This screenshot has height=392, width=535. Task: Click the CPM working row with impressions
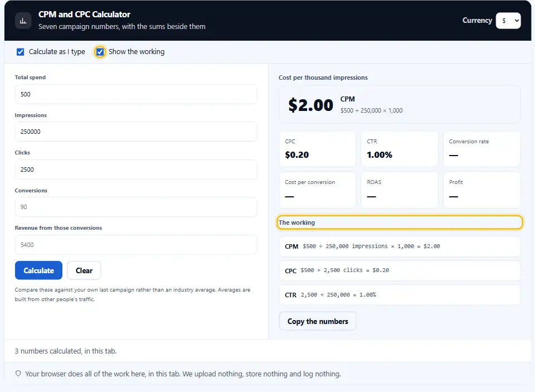click(400, 246)
